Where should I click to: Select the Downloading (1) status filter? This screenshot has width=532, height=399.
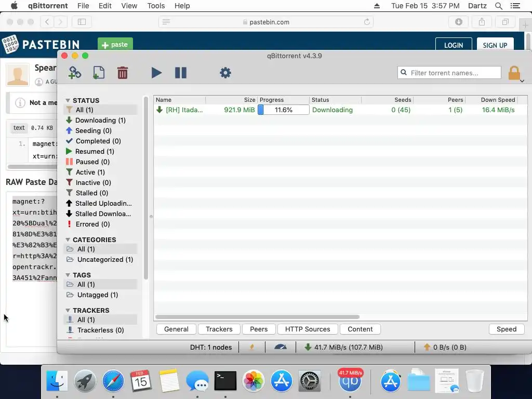pos(100,120)
